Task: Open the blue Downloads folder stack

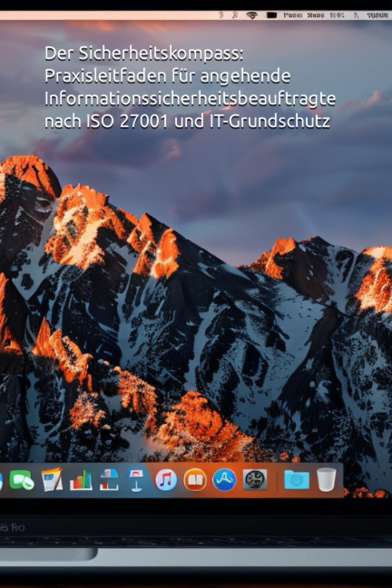Action: tap(296, 480)
